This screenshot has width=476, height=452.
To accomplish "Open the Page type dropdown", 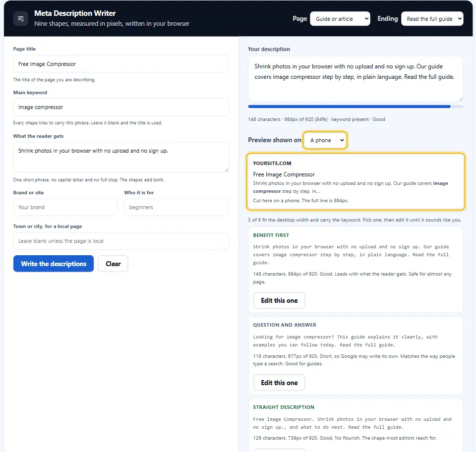I will click(x=340, y=19).
